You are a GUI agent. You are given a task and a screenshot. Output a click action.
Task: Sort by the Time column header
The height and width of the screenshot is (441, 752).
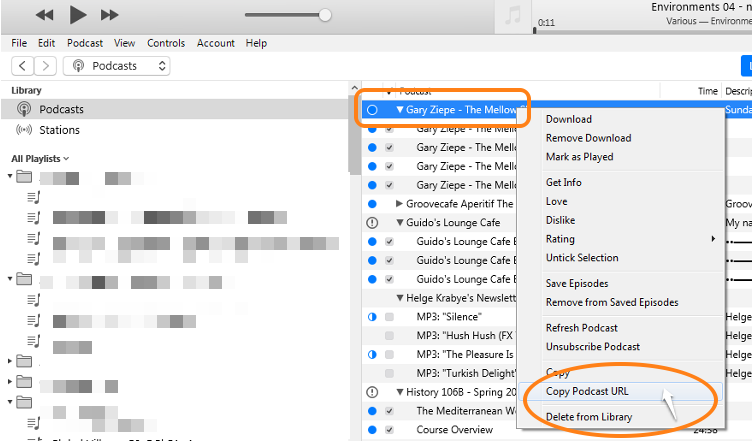pyautogui.click(x=708, y=91)
